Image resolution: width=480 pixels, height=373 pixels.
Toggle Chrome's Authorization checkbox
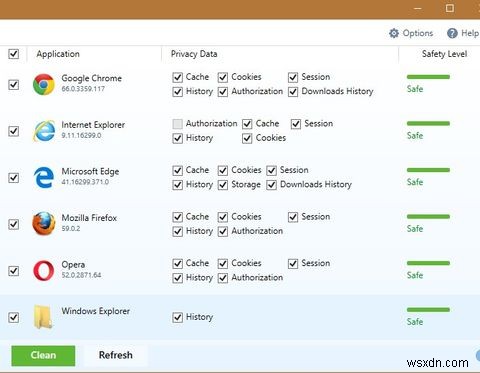pos(223,92)
